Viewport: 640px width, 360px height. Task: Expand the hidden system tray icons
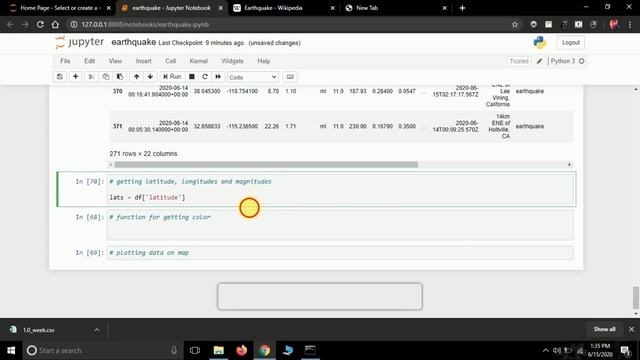[x=546, y=350]
